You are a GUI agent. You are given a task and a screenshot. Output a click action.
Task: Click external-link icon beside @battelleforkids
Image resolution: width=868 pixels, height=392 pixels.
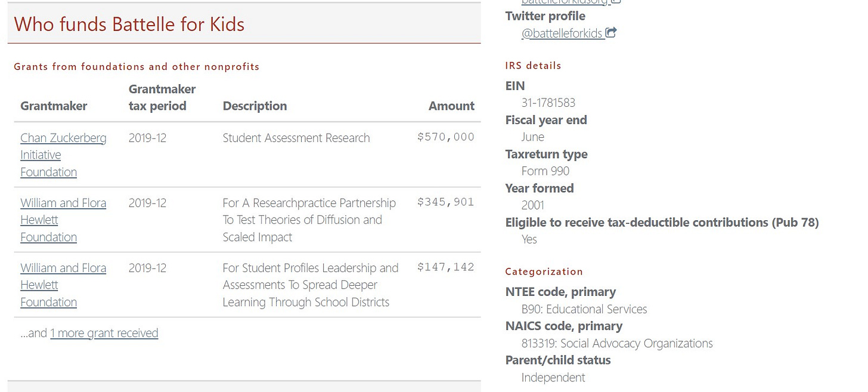click(611, 33)
